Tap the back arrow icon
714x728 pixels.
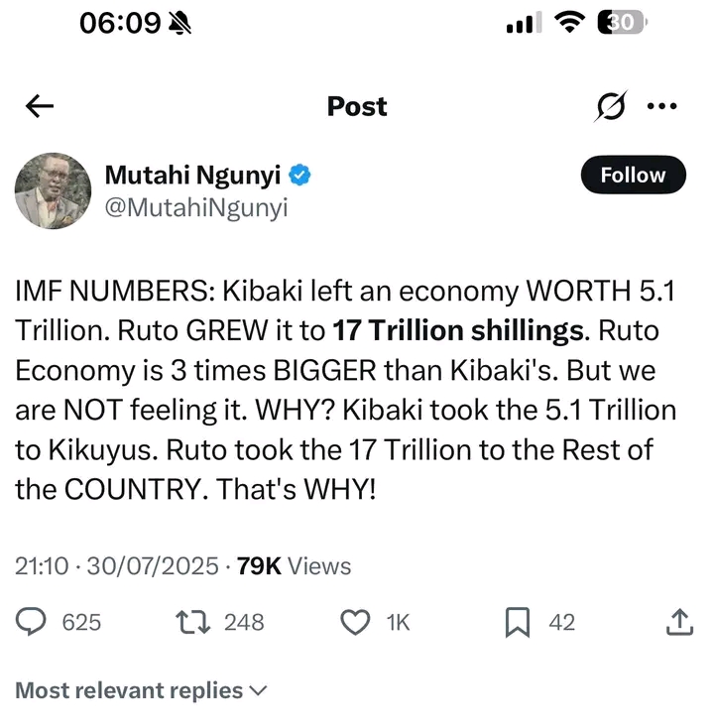pos(40,107)
